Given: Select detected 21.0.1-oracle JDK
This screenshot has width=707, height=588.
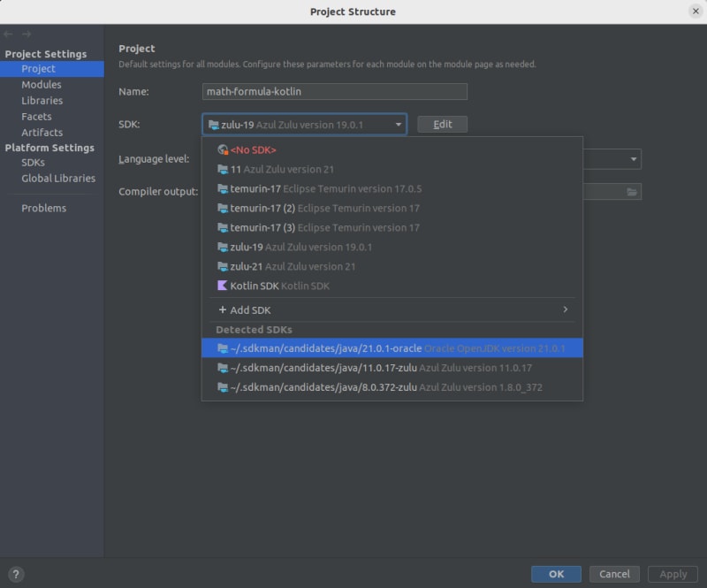Looking at the screenshot, I should click(392, 347).
